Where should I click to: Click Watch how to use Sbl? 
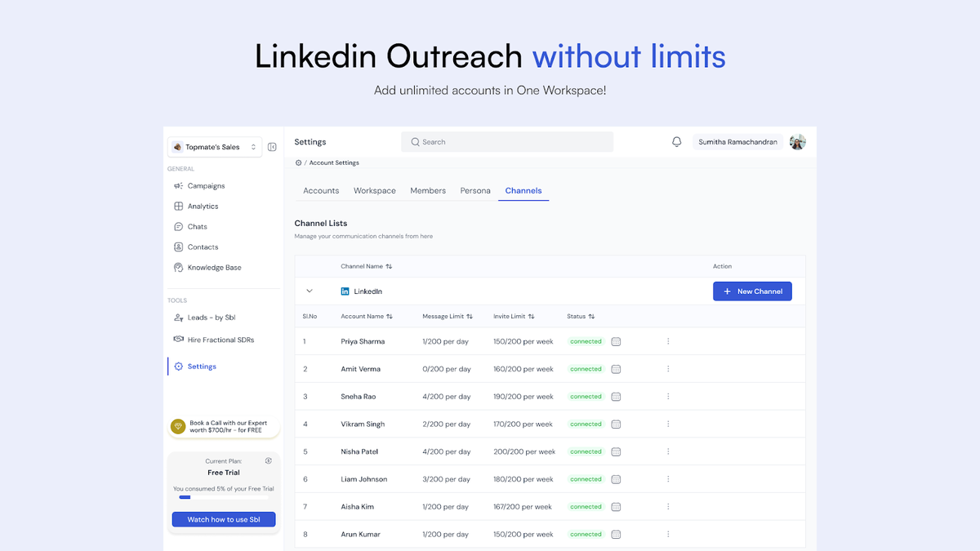tap(223, 519)
